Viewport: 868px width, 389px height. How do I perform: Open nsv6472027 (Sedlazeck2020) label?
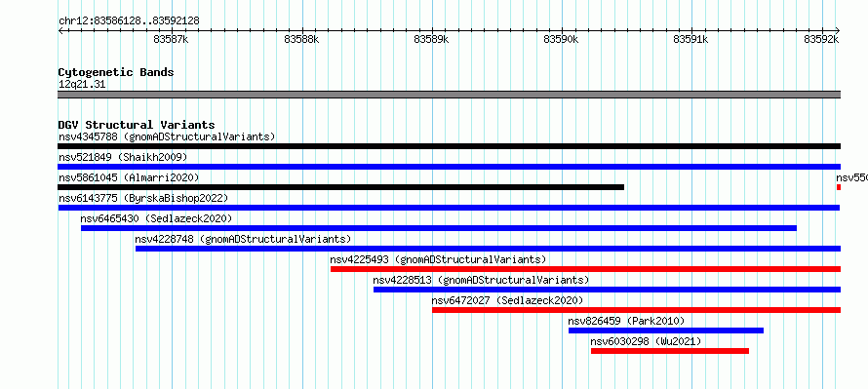click(x=507, y=300)
